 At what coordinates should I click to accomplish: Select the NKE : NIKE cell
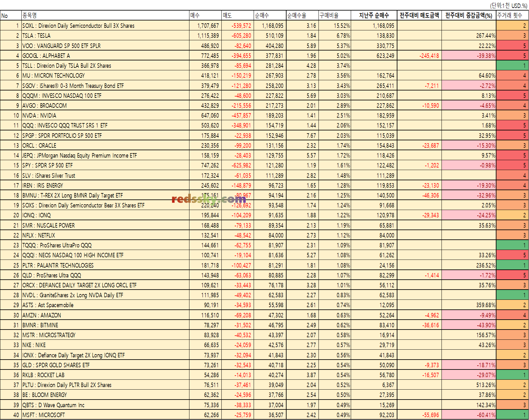[105, 345]
